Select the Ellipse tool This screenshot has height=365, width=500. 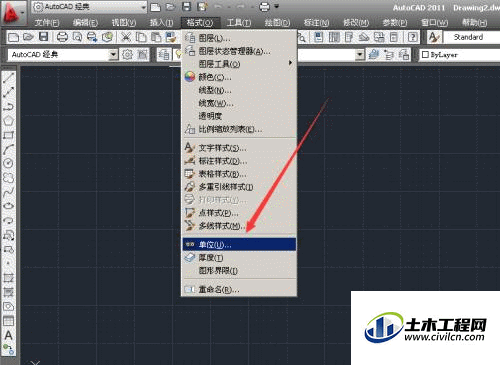(x=8, y=206)
